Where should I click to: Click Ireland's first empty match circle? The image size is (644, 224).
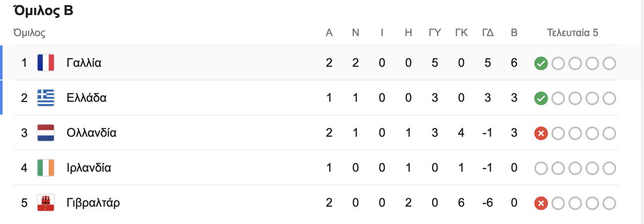pos(540,169)
